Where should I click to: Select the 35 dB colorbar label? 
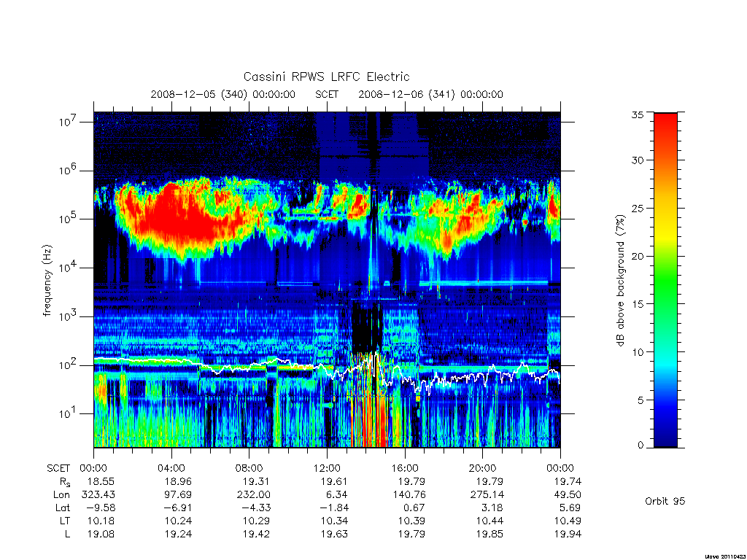pyautogui.click(x=637, y=114)
